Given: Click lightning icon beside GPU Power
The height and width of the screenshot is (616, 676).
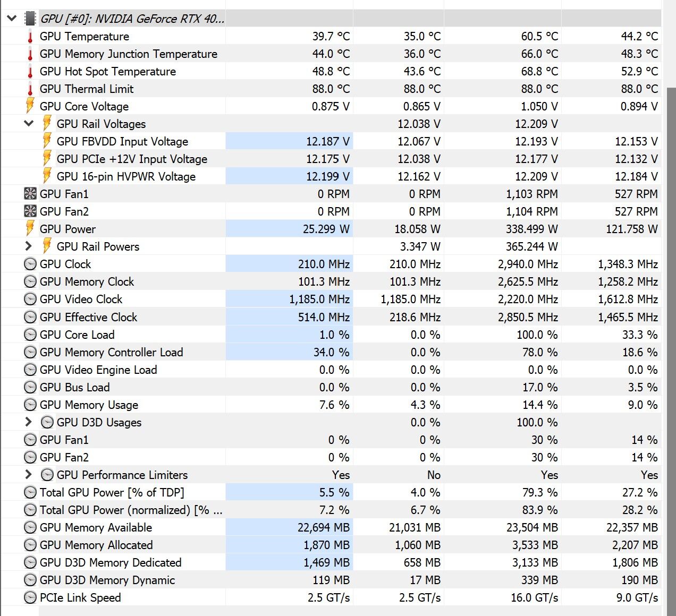Looking at the screenshot, I should click(x=30, y=228).
